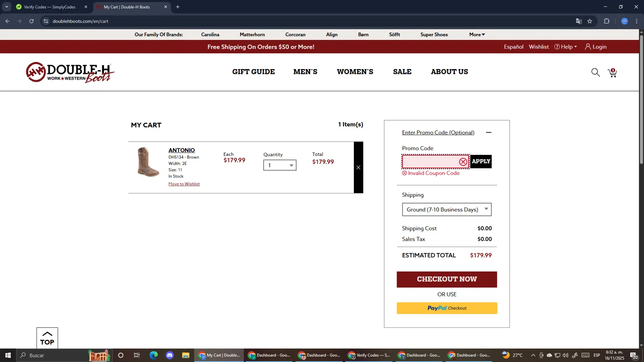Click the Double-H Boots logo
Image resolution: width=644 pixels, height=362 pixels.
click(70, 72)
